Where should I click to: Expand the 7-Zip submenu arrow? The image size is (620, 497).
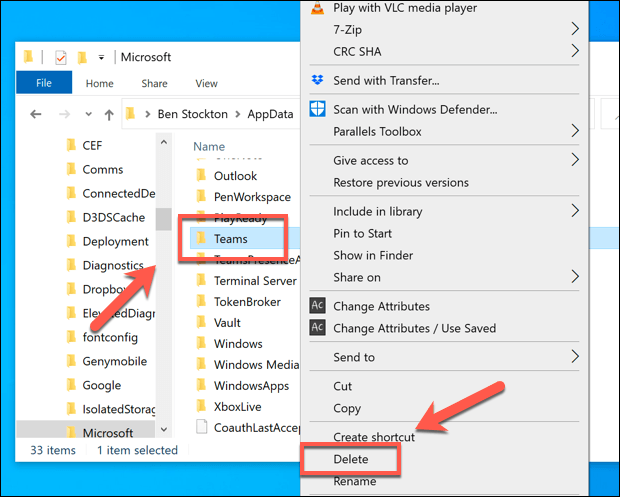click(x=575, y=29)
